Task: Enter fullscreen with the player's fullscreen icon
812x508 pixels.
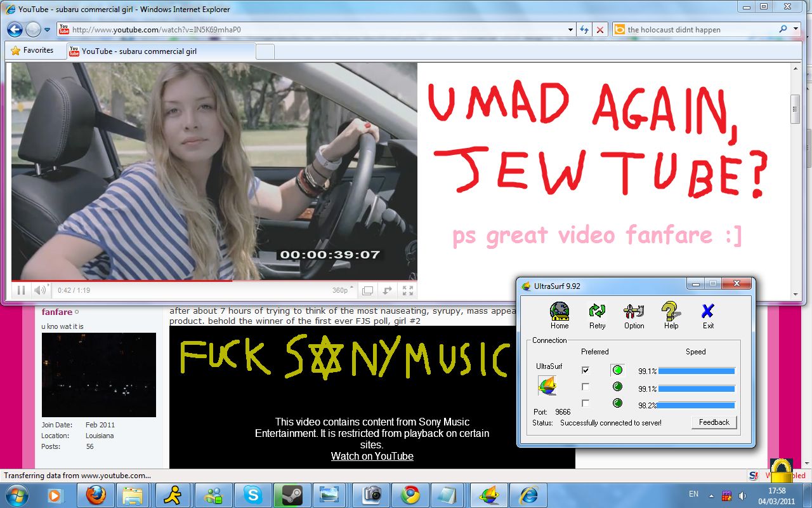Action: 408,291
